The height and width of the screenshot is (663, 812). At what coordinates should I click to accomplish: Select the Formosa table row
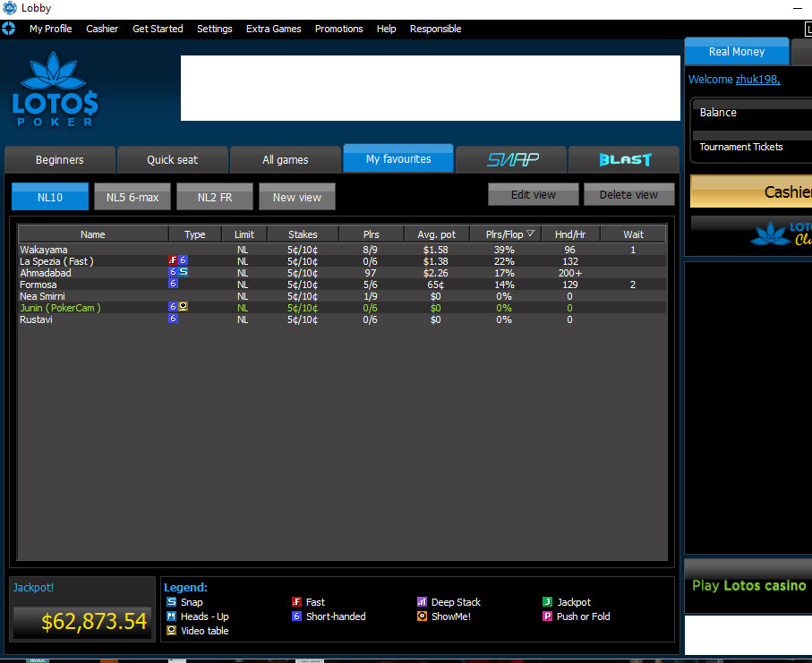[342, 285]
